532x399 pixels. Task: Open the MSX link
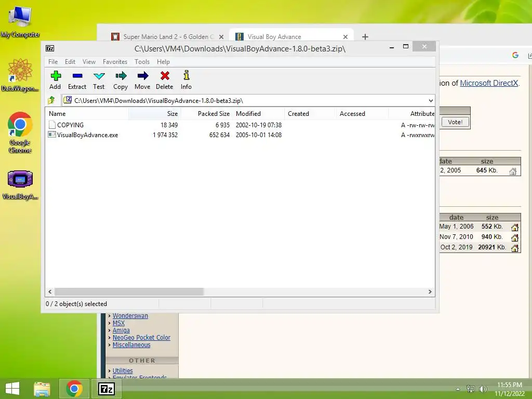pyautogui.click(x=119, y=323)
